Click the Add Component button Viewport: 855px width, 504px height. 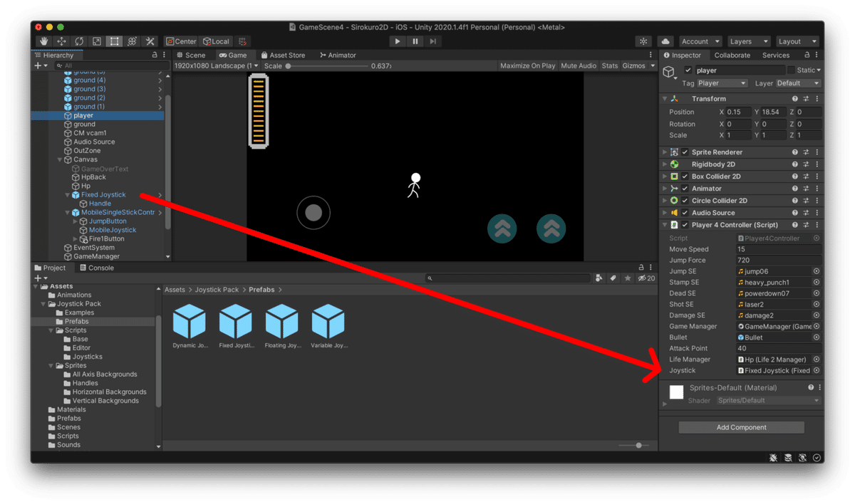coord(741,427)
